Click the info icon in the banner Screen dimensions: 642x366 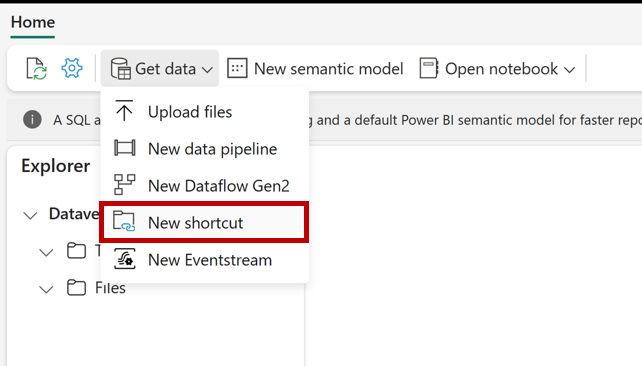pos(32,120)
